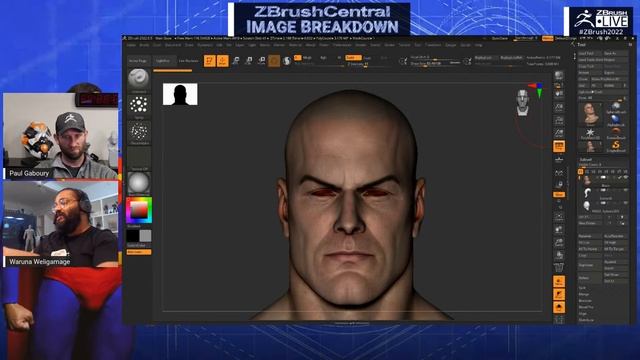Image resolution: width=640 pixels, height=360 pixels.
Task: Click the Load Tool button
Action: [589, 53]
